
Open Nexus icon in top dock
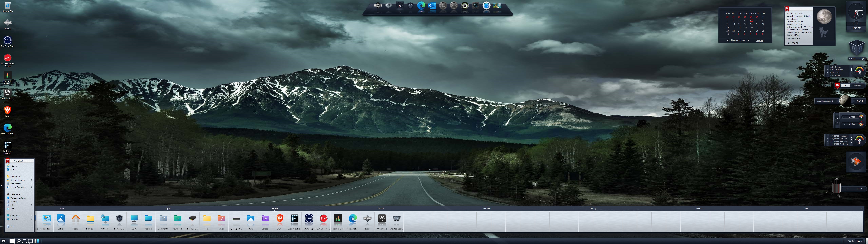pyautogui.click(x=378, y=5)
